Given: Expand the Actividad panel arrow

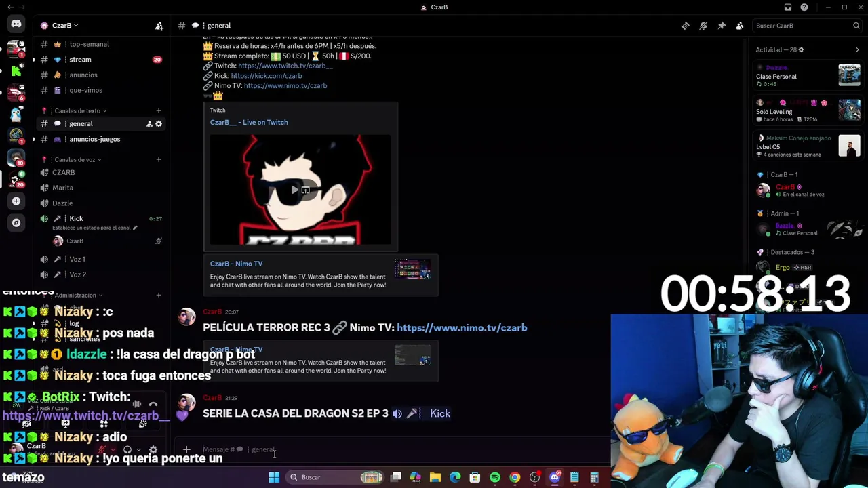Looking at the screenshot, I should point(857,49).
